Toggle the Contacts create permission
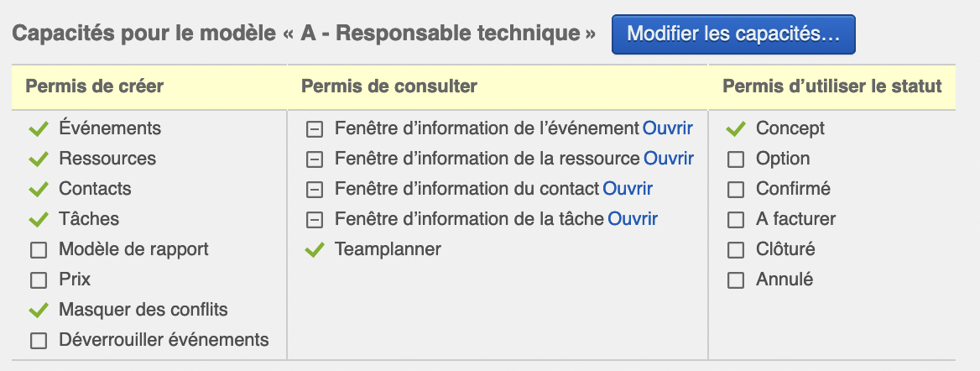The width and height of the screenshot is (980, 371). 39,190
